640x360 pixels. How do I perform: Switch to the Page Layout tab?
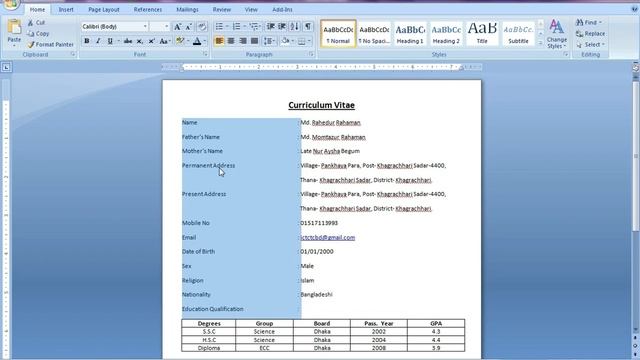pos(104,9)
